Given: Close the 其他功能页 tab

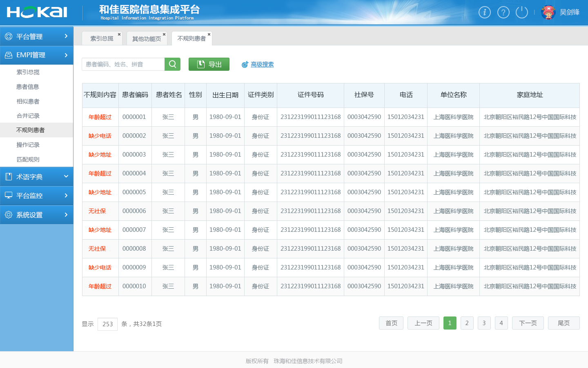Looking at the screenshot, I should [164, 34].
